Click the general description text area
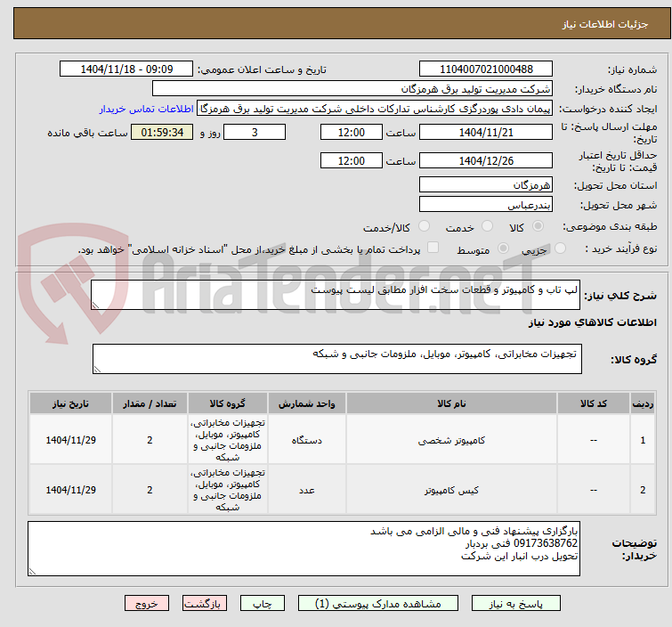 coord(336,295)
